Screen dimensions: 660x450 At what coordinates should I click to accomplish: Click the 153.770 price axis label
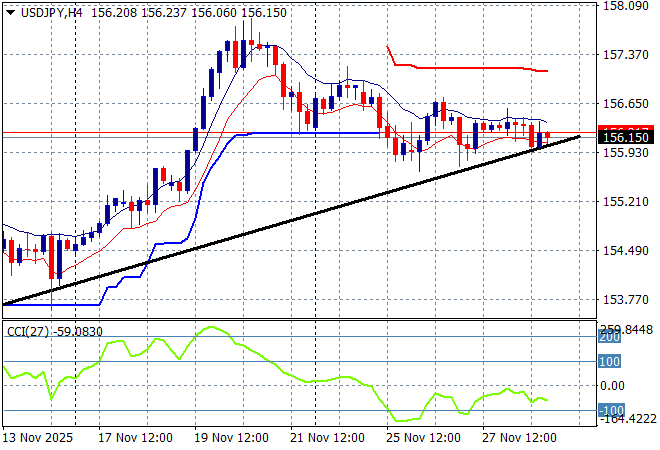point(628,300)
